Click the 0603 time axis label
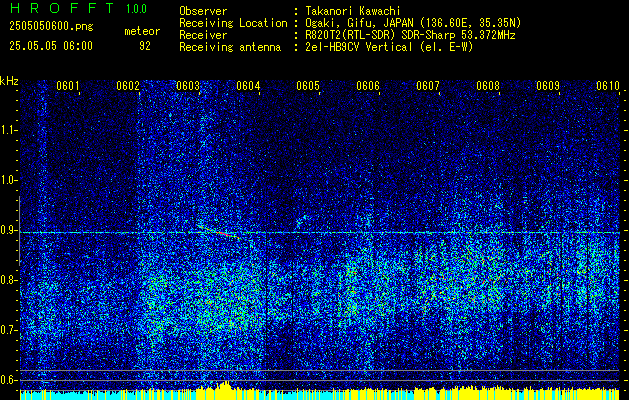 pos(187,86)
